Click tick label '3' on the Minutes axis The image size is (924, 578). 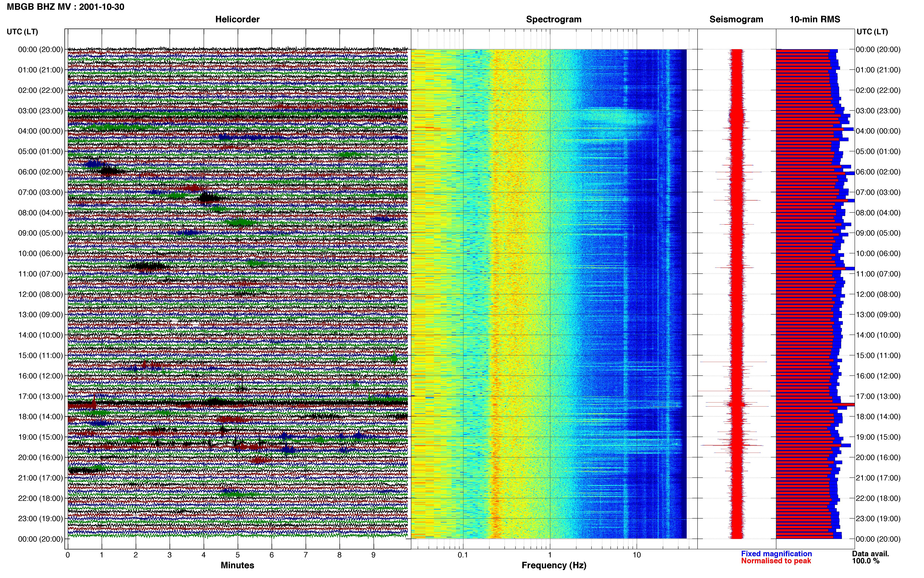point(170,555)
